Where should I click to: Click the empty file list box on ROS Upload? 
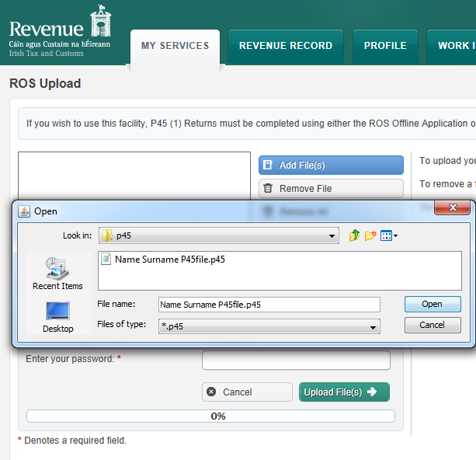[134, 176]
